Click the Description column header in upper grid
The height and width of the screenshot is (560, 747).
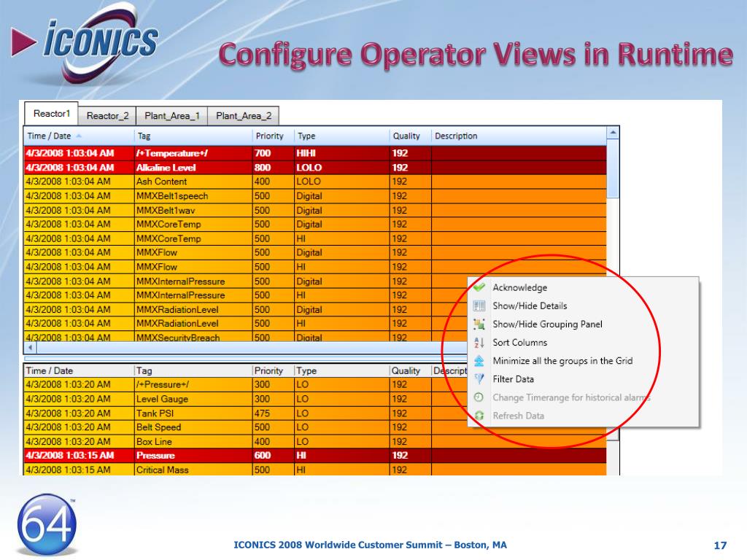[x=519, y=136]
